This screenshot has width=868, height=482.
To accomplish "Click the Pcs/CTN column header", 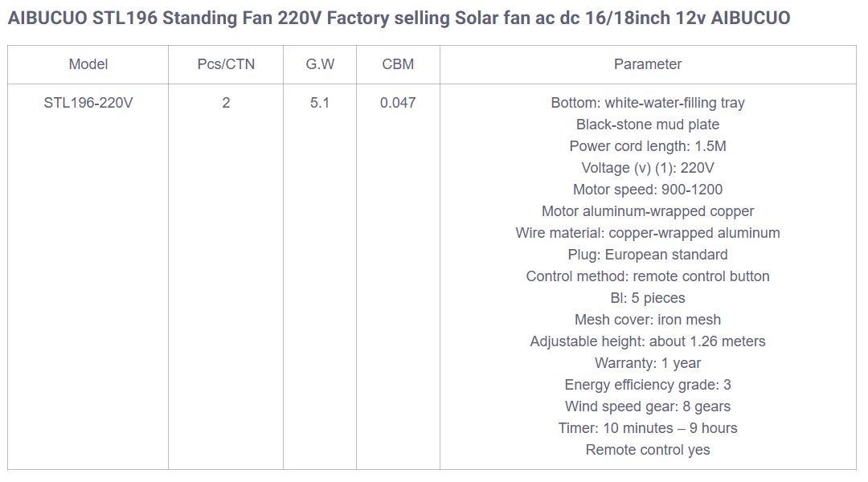I will pos(226,64).
